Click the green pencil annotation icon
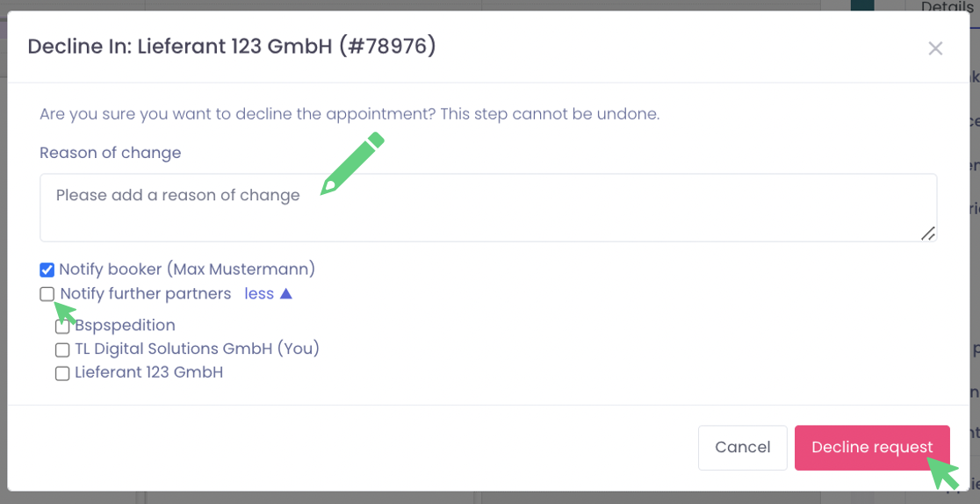The height and width of the screenshot is (504, 980). pyautogui.click(x=352, y=163)
